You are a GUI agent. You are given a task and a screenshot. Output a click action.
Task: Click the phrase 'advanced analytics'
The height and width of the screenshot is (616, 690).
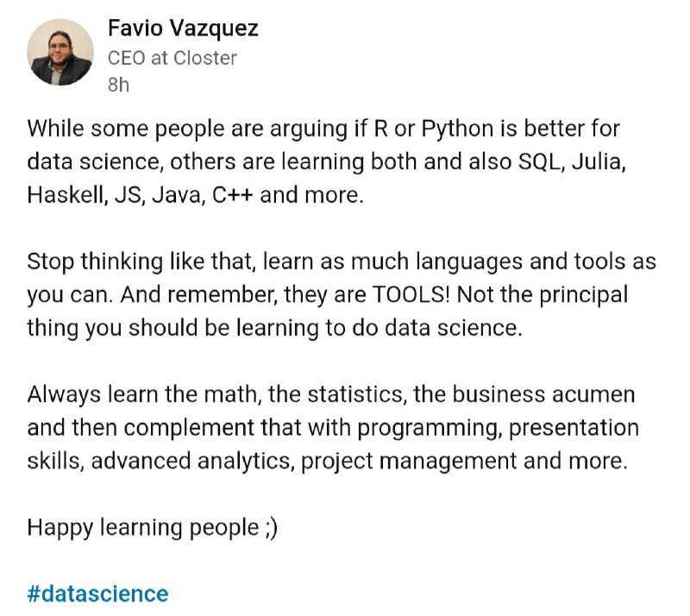click(191, 462)
